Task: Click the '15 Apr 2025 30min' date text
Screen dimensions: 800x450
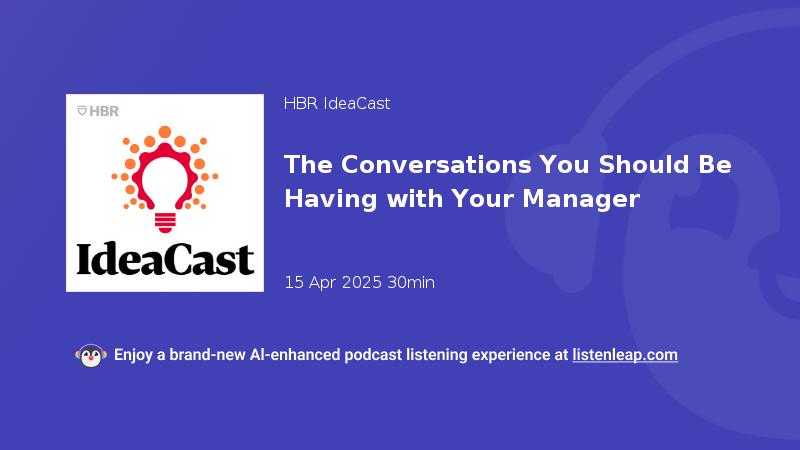Action: (x=359, y=282)
